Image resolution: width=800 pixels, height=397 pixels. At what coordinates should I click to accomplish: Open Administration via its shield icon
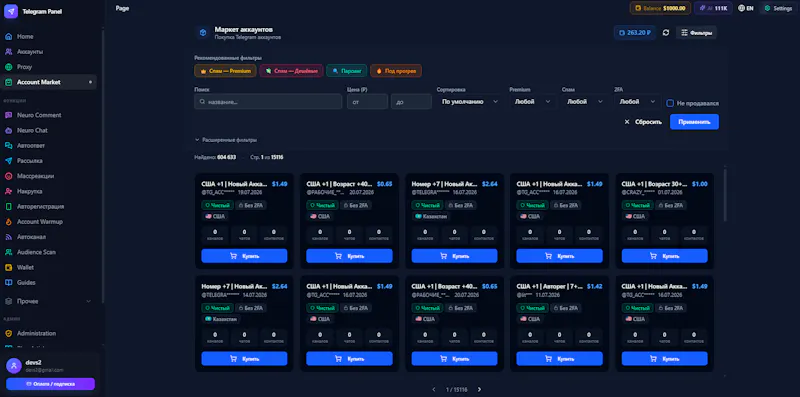pyautogui.click(x=8, y=333)
